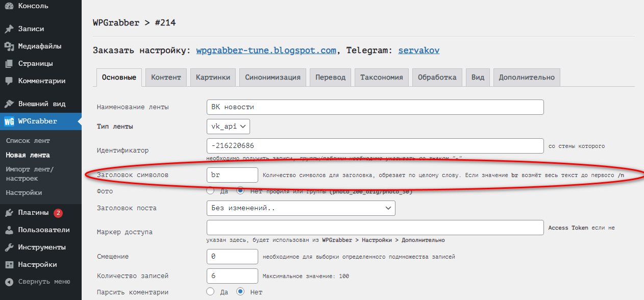Expand the Заголовок поста dropdown

[301, 208]
